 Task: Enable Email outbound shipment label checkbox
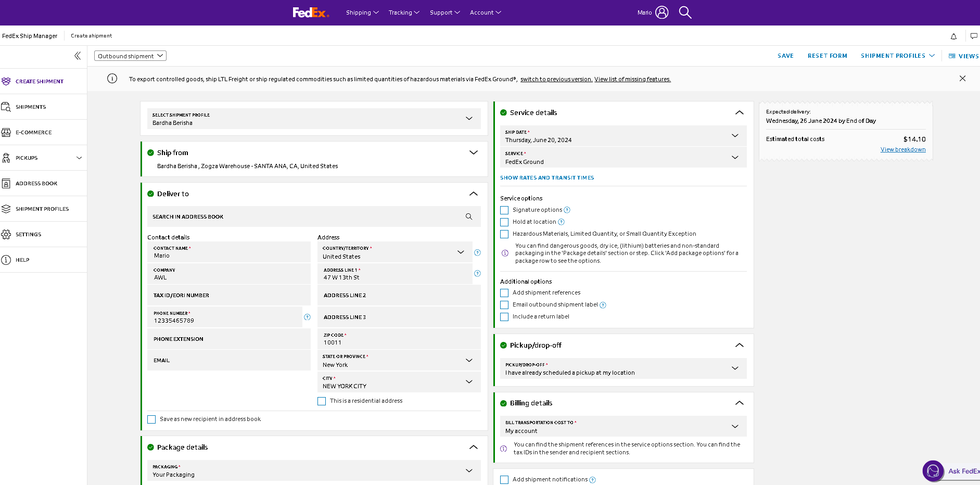[504, 305]
